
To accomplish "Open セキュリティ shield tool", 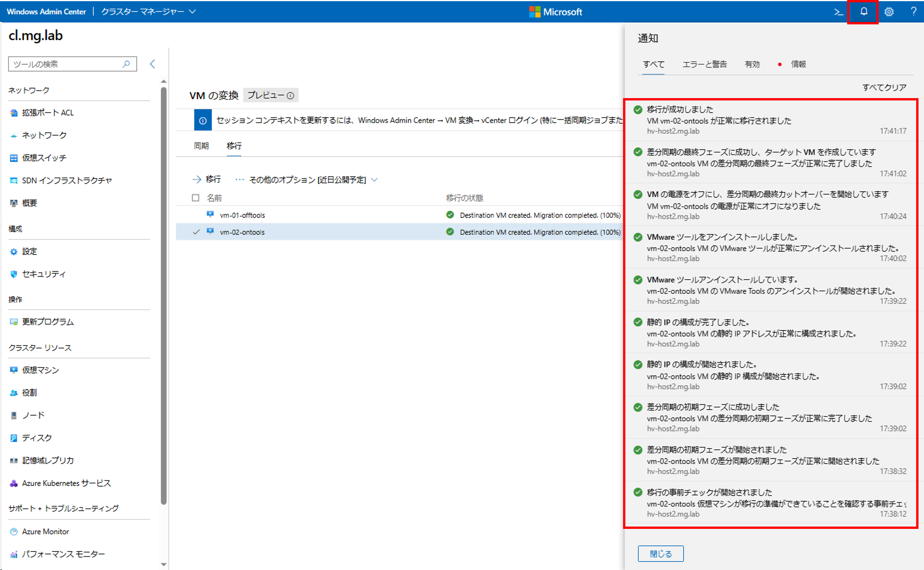I will [x=43, y=274].
